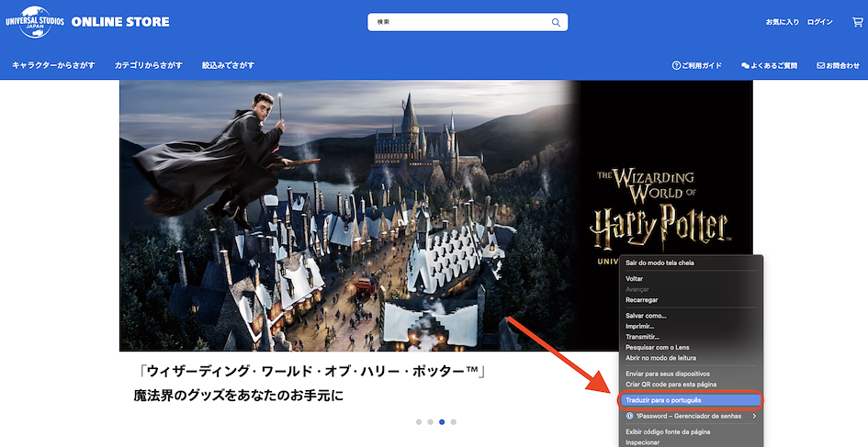Select the first carousel dot
This screenshot has height=447, width=868.
click(x=419, y=422)
